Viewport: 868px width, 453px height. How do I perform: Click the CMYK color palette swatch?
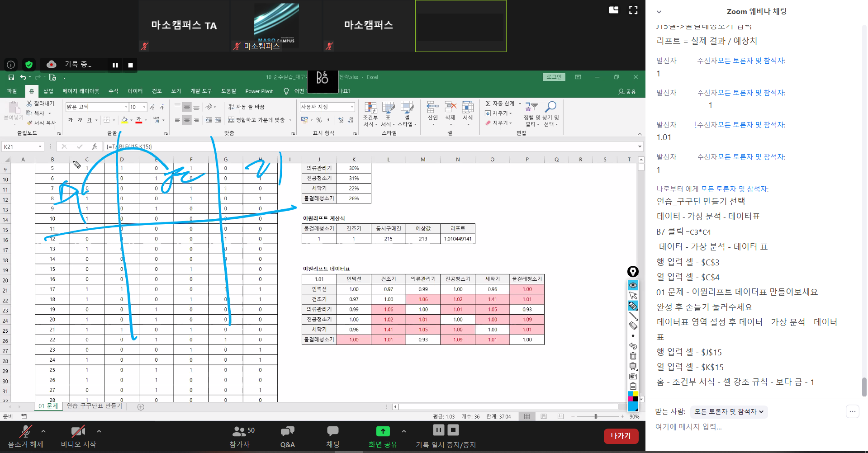(633, 396)
